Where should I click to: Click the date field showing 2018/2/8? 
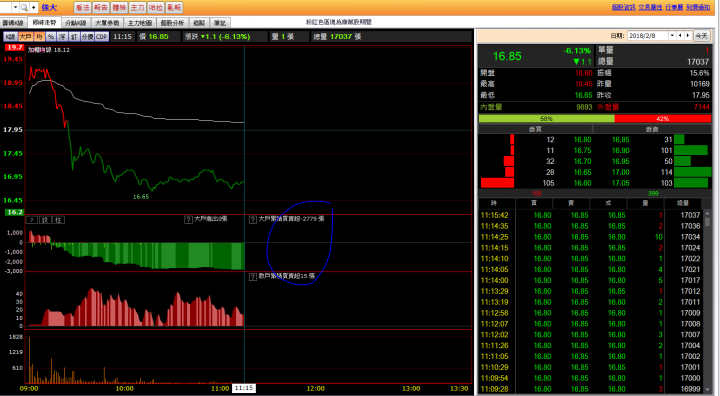[x=647, y=36]
